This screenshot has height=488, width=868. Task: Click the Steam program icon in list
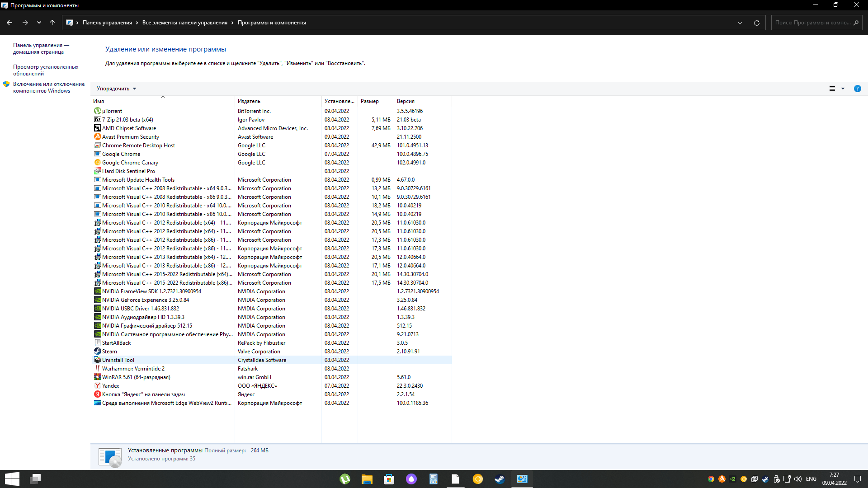(x=97, y=352)
